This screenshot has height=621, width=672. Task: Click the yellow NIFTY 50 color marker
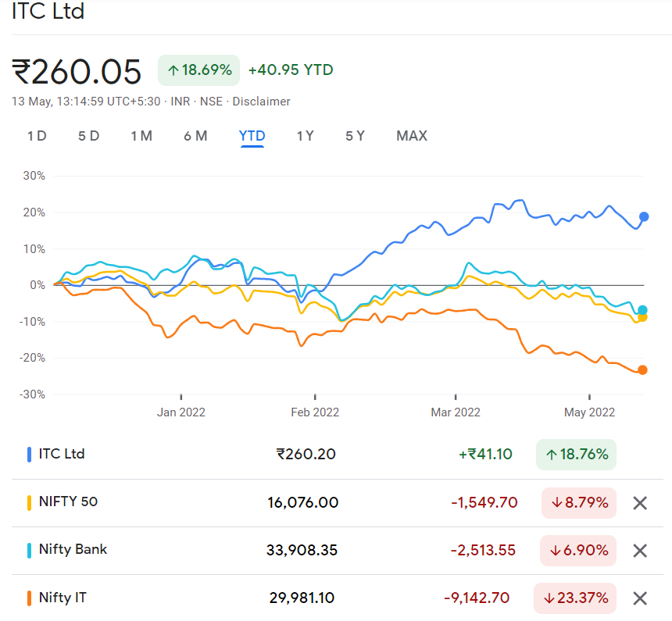[29, 502]
